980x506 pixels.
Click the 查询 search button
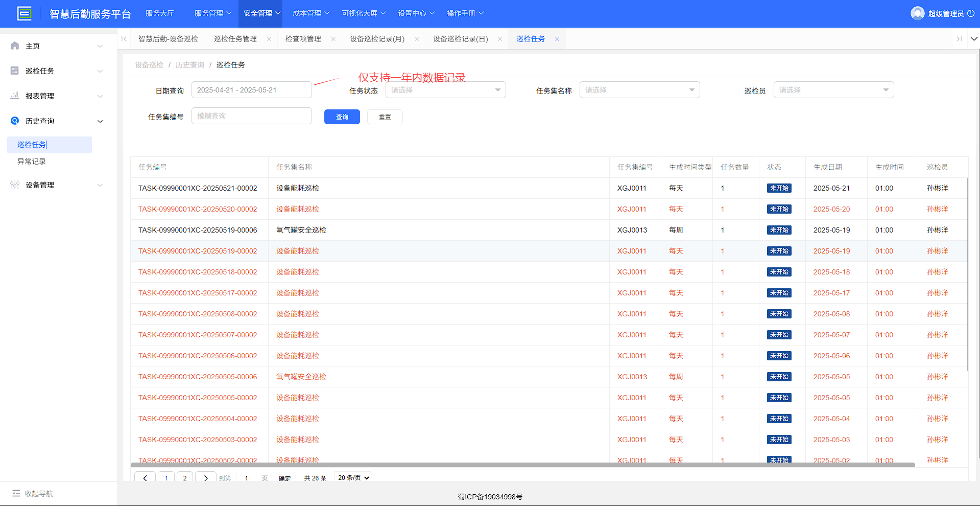pyautogui.click(x=342, y=117)
